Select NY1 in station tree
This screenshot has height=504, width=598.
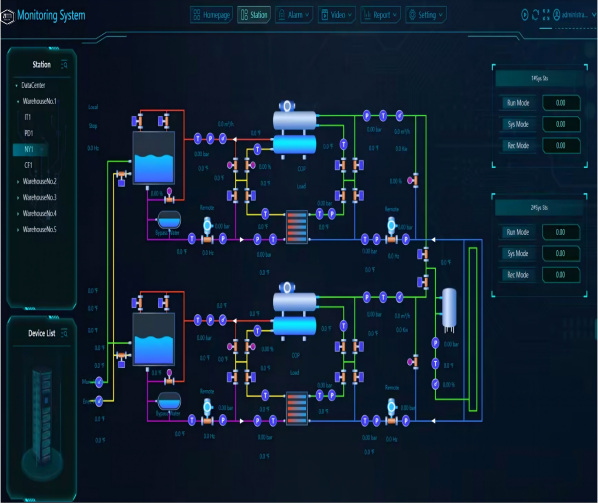30,149
